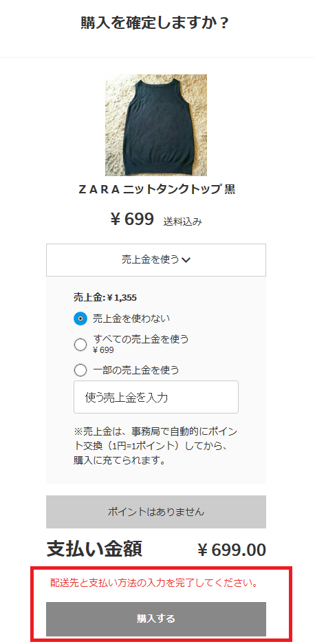Select the 売上金を使わない radio button

point(80,319)
